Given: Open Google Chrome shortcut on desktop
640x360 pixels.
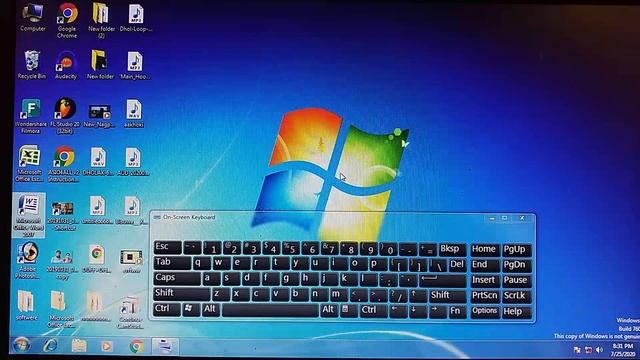Looking at the screenshot, I should pos(67,20).
